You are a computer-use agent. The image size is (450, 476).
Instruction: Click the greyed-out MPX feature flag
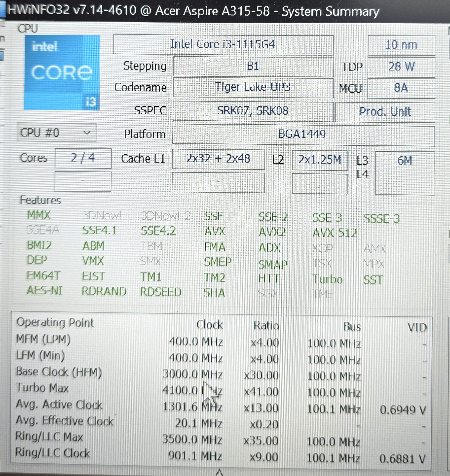click(x=374, y=264)
